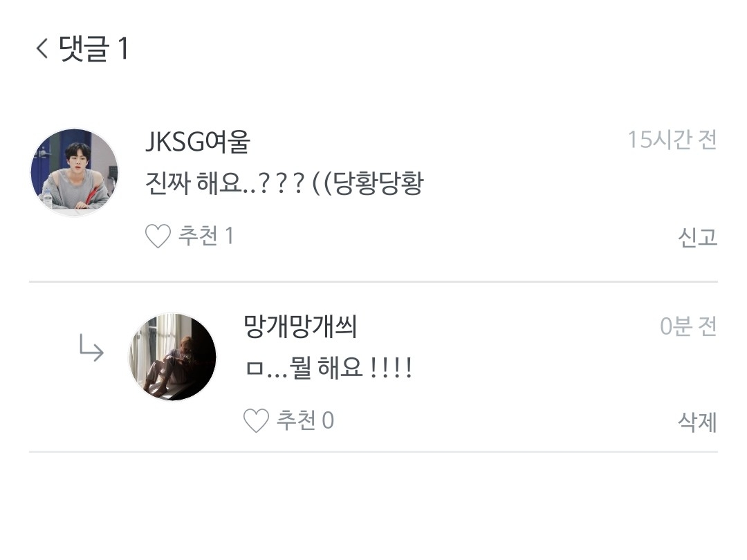Click the comment count number 1
Screen dimensions: 747x560
(x=123, y=48)
